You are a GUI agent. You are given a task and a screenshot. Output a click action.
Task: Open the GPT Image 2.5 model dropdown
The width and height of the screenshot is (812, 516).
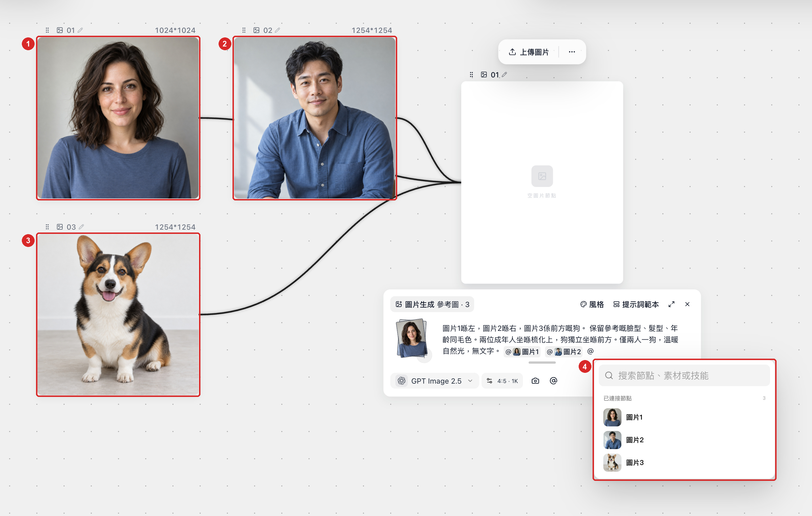pos(435,381)
